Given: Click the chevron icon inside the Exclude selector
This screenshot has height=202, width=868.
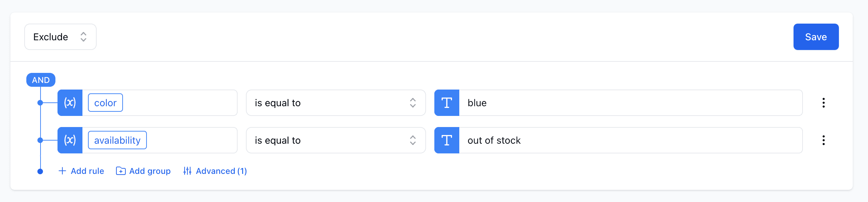Looking at the screenshot, I should (83, 36).
